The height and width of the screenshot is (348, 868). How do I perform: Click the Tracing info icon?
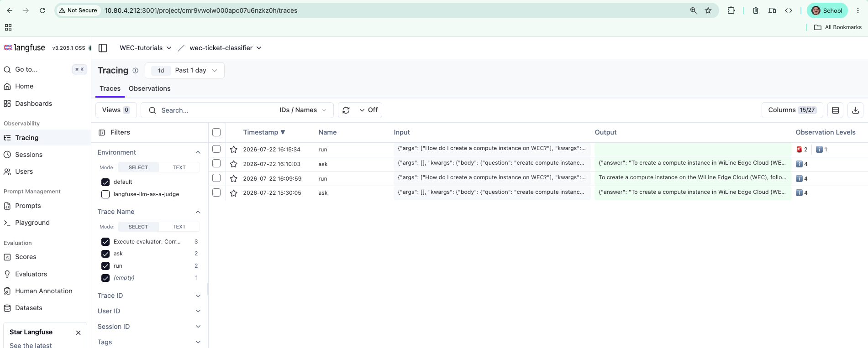click(x=135, y=70)
